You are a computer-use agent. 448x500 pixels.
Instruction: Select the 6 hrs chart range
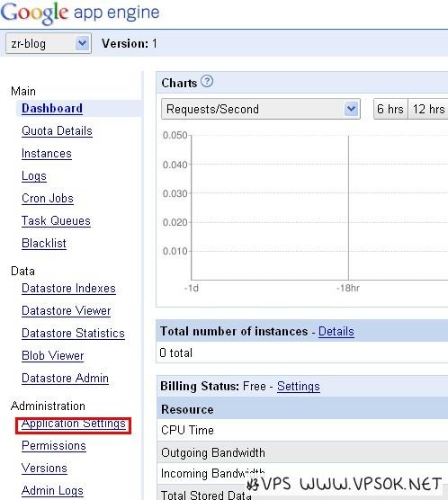[x=390, y=109]
